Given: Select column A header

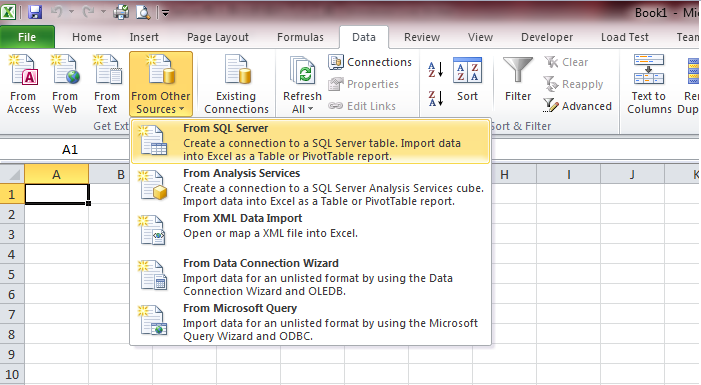Looking at the screenshot, I should click(x=56, y=174).
